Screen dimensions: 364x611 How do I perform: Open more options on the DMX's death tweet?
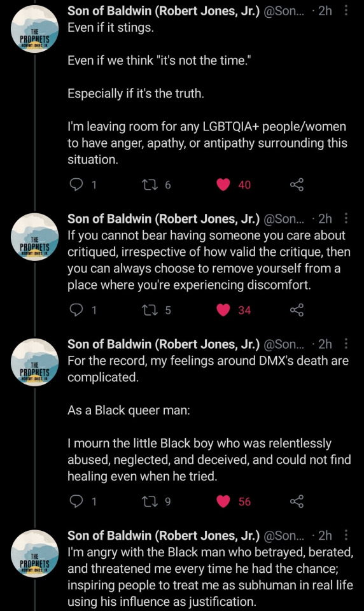(x=346, y=344)
